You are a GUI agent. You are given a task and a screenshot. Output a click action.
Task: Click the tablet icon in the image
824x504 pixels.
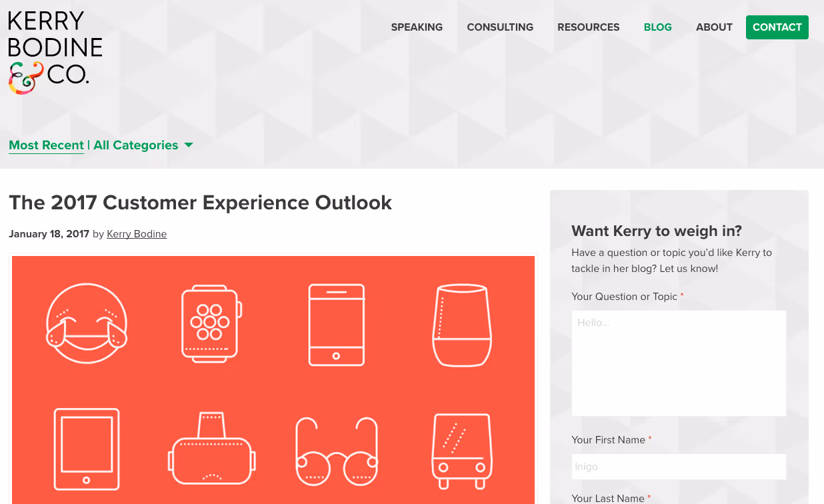click(86, 449)
